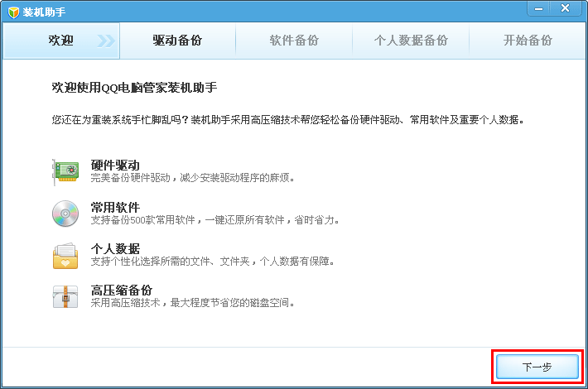
Task: Click the green hardware driver card icon
Action: point(65,172)
